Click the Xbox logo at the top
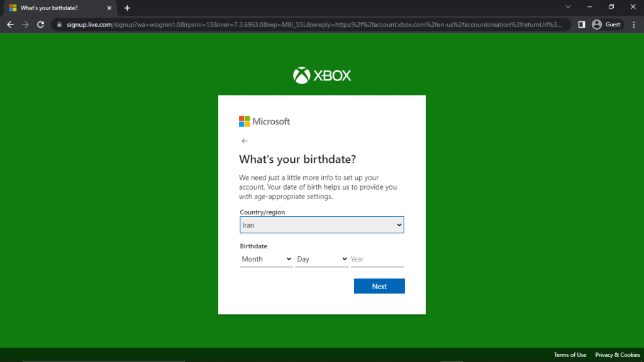This screenshot has height=362, width=644. pos(322,75)
